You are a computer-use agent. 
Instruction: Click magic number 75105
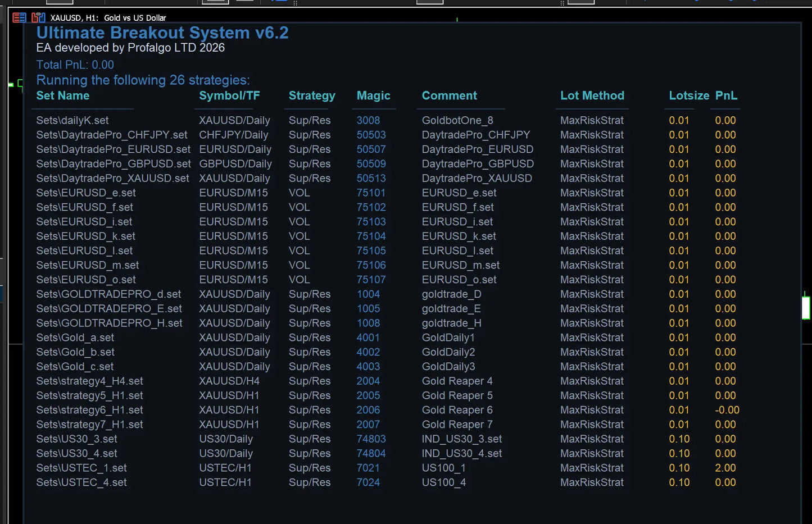click(371, 250)
